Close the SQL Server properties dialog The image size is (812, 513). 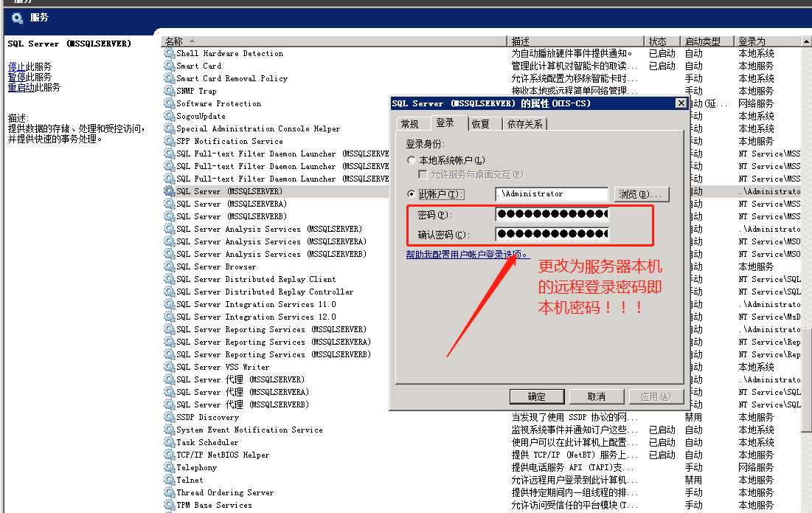[681, 103]
